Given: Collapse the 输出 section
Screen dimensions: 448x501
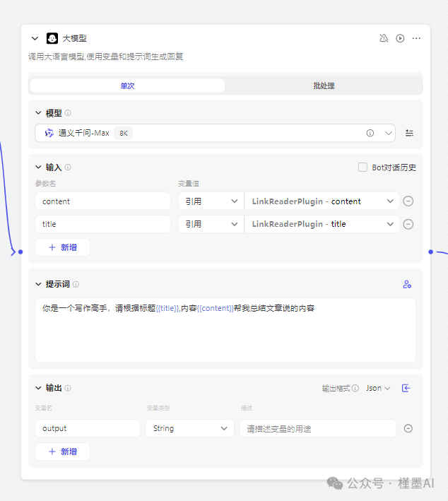Looking at the screenshot, I should 38,388.
